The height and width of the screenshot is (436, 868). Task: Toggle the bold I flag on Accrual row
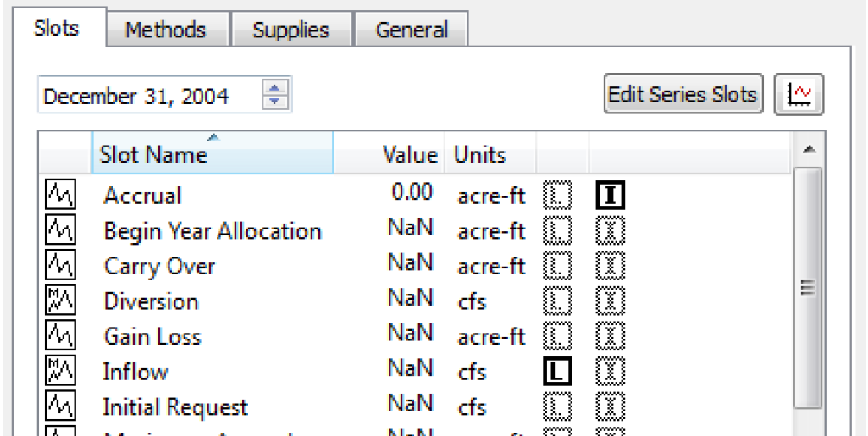[x=610, y=196]
